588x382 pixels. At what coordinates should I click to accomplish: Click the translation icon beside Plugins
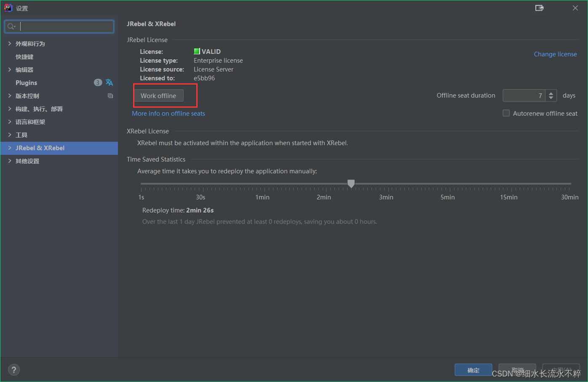click(x=110, y=82)
